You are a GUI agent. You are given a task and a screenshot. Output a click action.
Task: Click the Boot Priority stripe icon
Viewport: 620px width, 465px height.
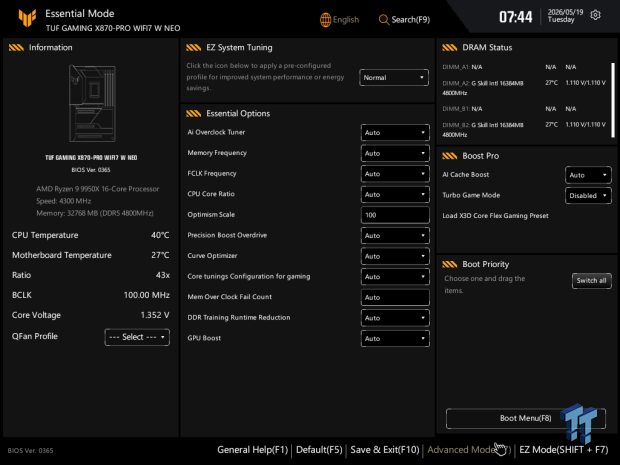[x=450, y=264]
